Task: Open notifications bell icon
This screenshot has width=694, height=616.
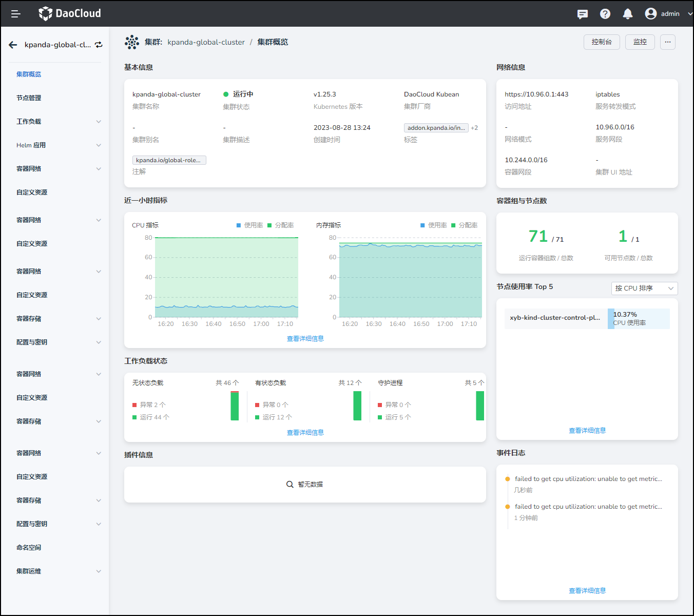Action: tap(628, 14)
